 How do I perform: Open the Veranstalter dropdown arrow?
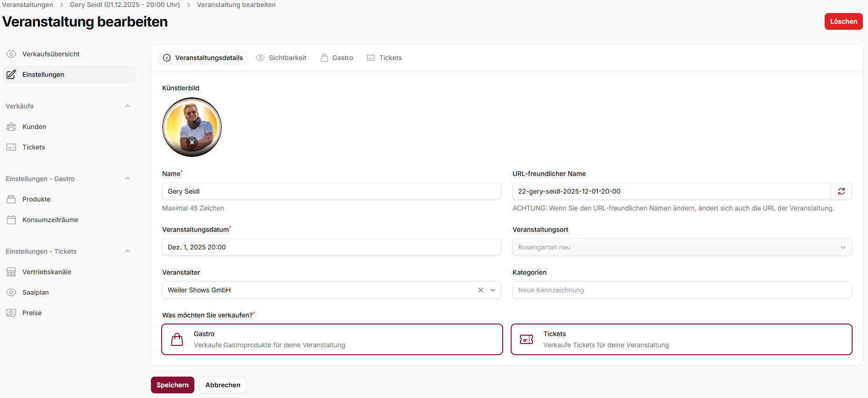pos(493,290)
